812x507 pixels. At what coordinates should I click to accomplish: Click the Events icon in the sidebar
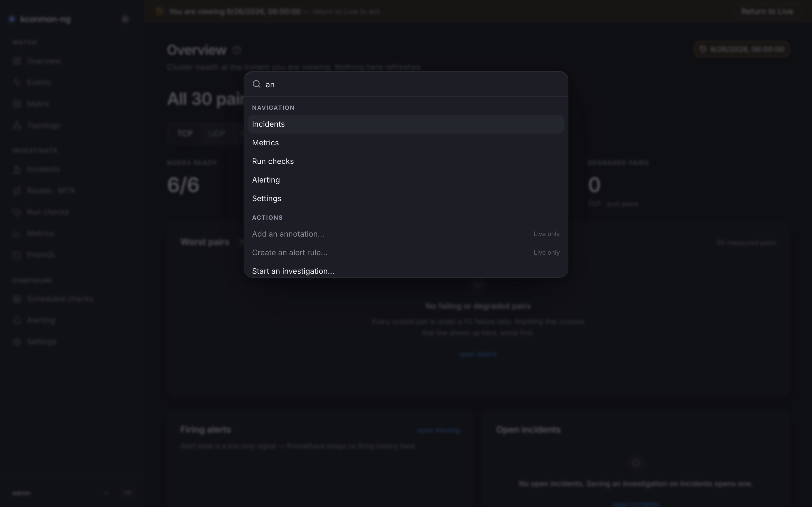pyautogui.click(x=17, y=83)
